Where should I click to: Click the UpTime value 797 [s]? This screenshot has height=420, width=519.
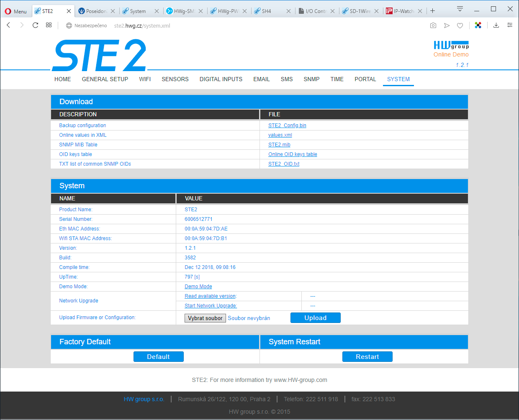(x=192, y=277)
